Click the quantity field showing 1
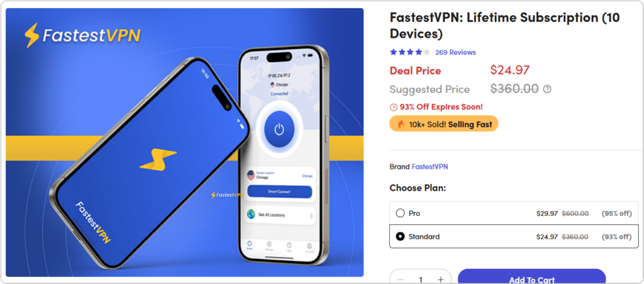The width and height of the screenshot is (644, 284). click(x=421, y=280)
